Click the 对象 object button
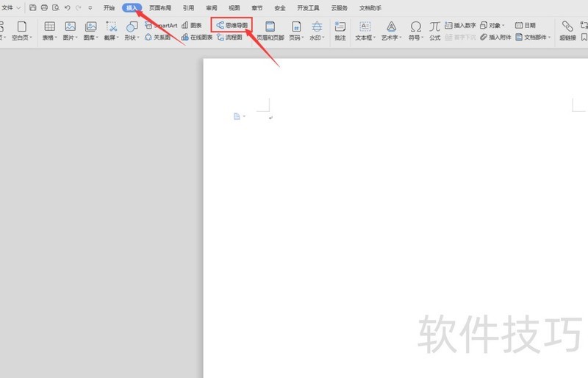This screenshot has width=588, height=378. tap(490, 25)
